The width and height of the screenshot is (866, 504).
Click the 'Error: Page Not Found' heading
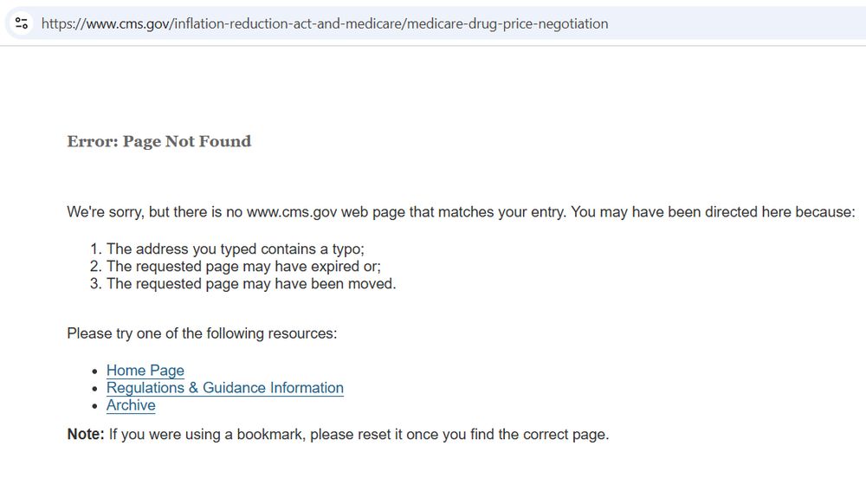[159, 141]
